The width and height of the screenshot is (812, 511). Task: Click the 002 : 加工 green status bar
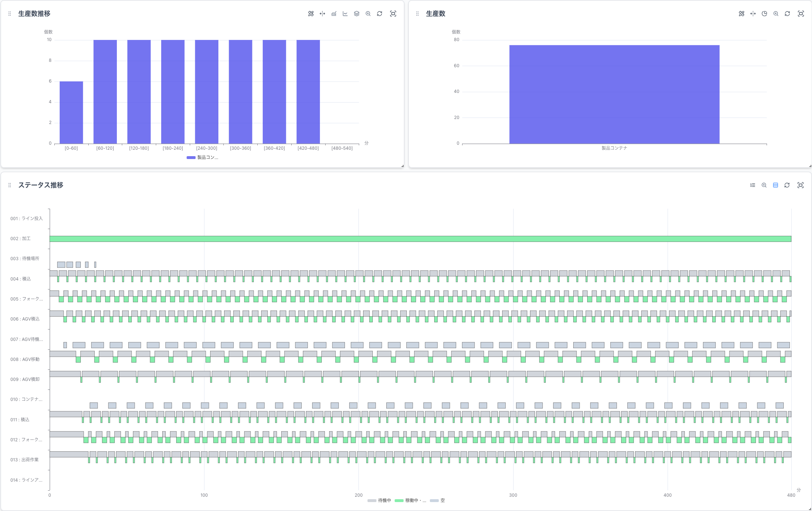click(420, 239)
